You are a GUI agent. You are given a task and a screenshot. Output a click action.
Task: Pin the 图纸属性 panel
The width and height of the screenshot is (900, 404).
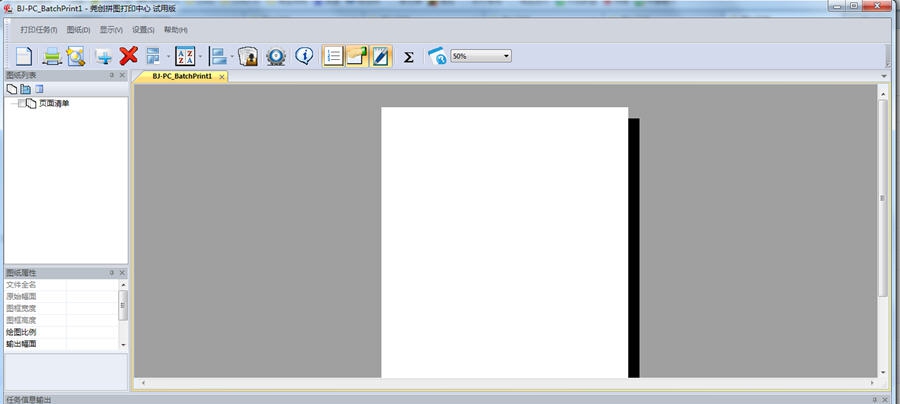(x=112, y=273)
